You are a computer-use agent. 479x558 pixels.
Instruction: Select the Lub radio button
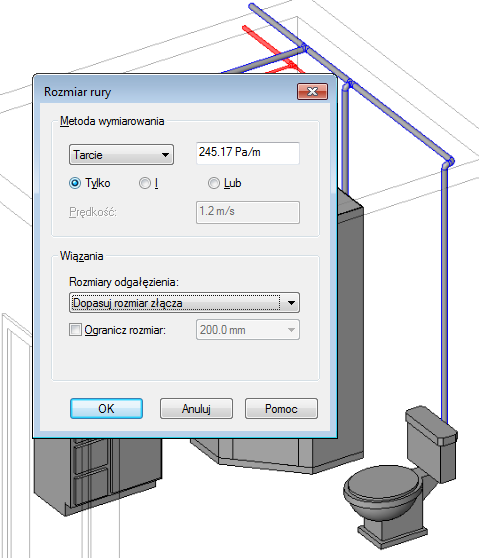tap(214, 183)
